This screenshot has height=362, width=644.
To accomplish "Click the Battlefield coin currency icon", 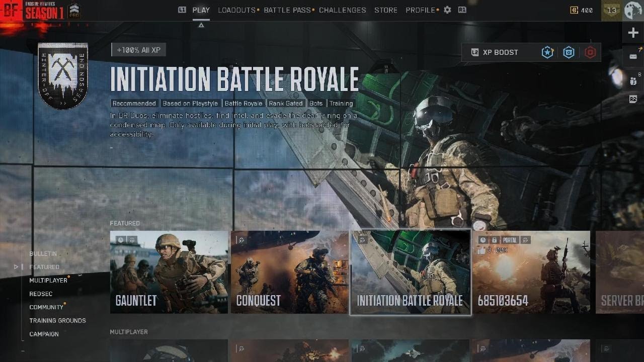I will point(574,10).
